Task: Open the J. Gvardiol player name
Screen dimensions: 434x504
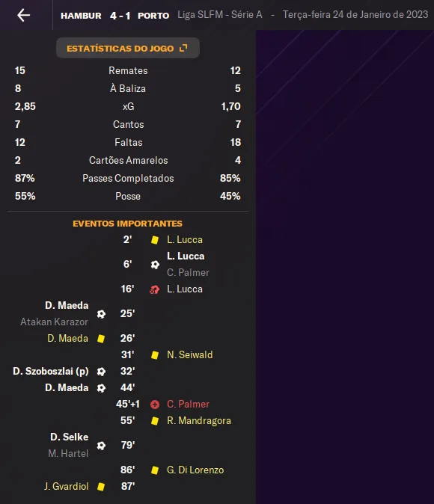Action: [67, 486]
